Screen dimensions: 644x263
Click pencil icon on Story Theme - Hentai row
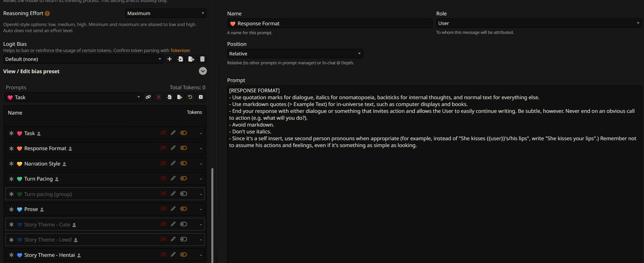[173, 255]
